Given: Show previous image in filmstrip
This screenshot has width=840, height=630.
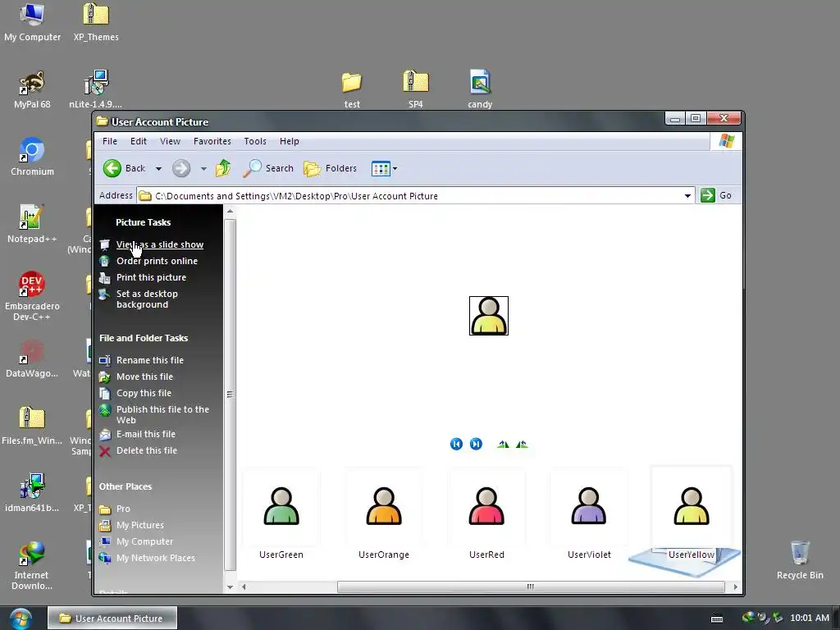Looking at the screenshot, I should click(456, 444).
